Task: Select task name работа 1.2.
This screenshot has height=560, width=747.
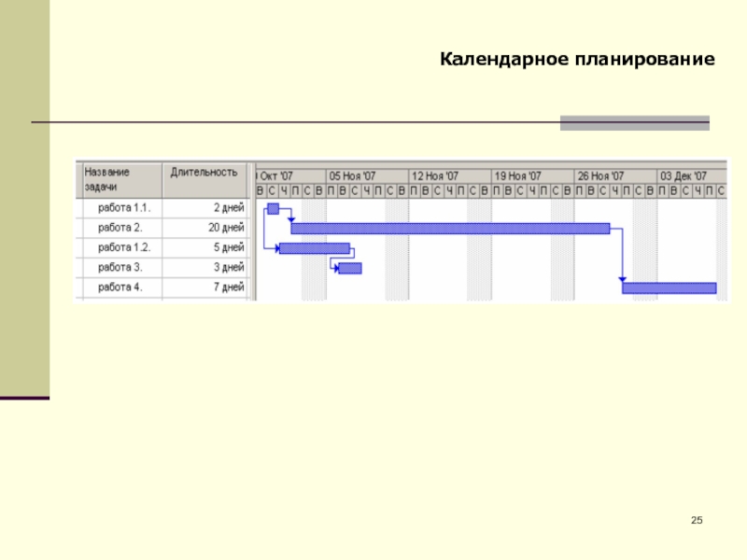Action: [124, 248]
